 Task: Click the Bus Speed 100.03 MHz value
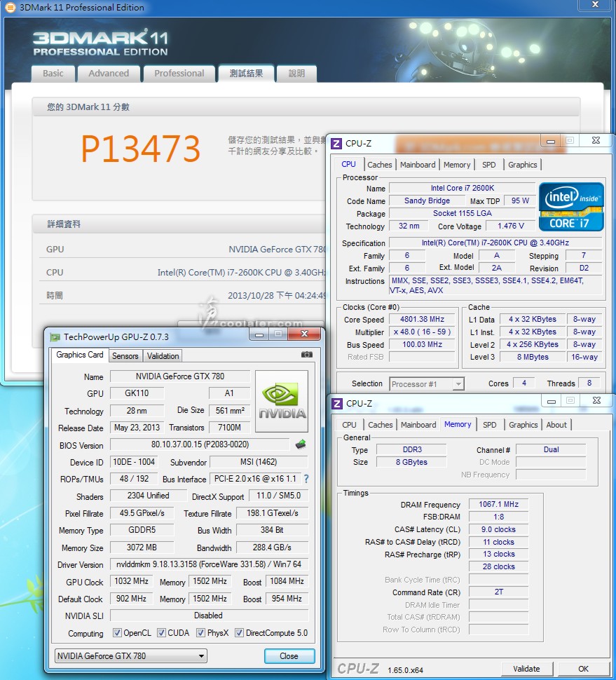coord(422,344)
